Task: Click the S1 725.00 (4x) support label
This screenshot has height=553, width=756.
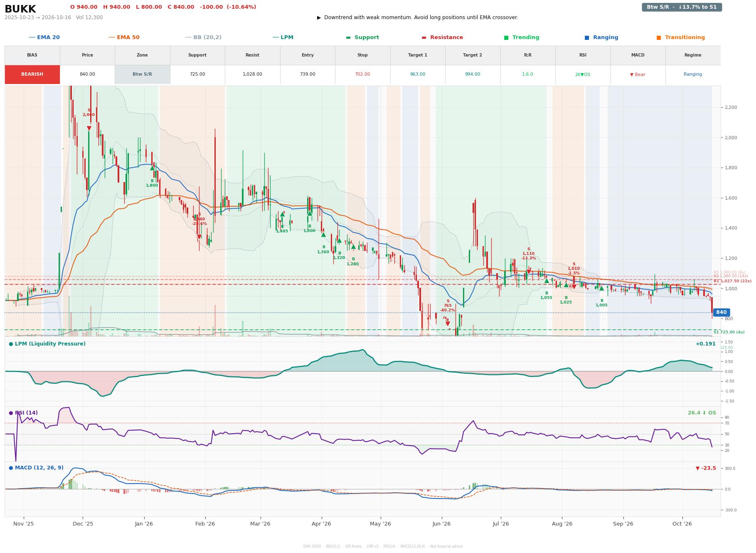Action: [x=729, y=332]
